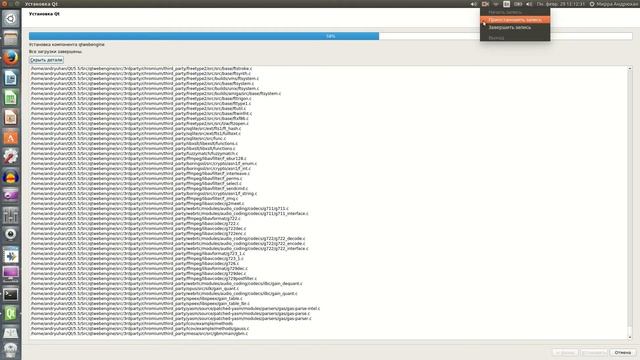Select log line ending gain_dequant.c
This screenshot has height=360, width=640.
pyautogui.click(x=167, y=283)
